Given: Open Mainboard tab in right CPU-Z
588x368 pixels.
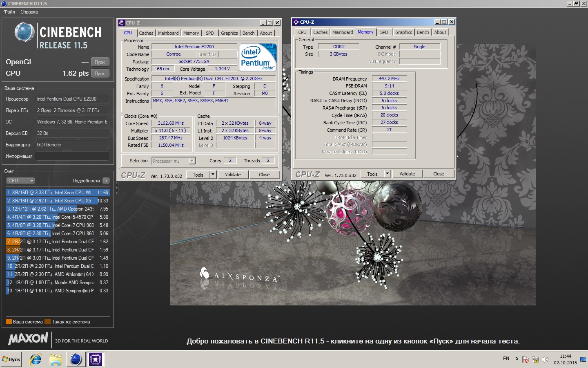Looking at the screenshot, I should tap(343, 32).
